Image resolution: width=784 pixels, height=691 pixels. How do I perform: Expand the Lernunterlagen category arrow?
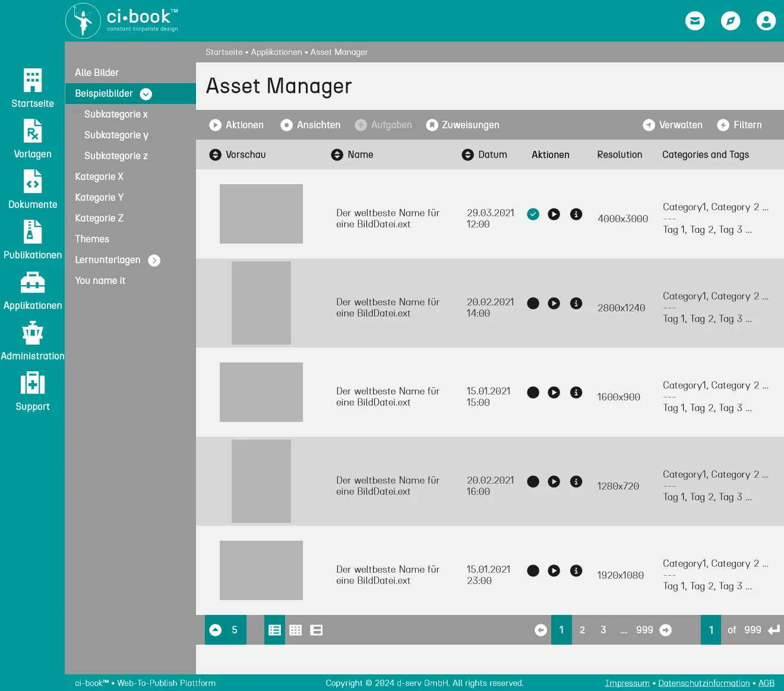(154, 260)
